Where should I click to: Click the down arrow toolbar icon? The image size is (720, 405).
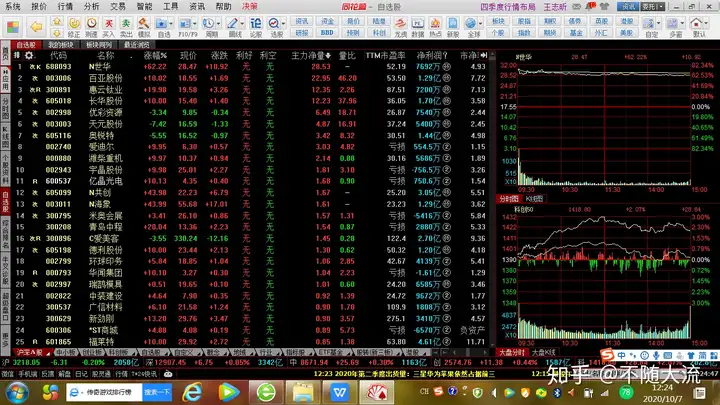[x=57, y=33]
